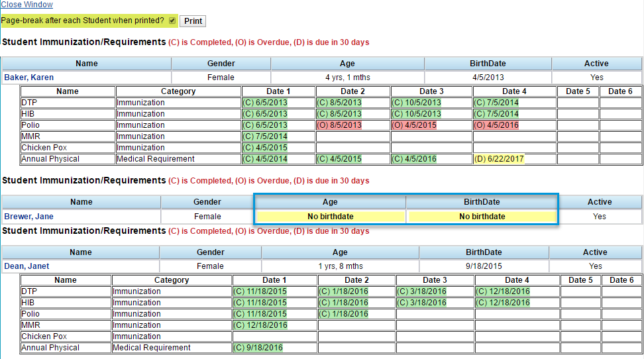The width and height of the screenshot is (644, 359).
Task: Select Janet's MMR date (C) 12/18/2016
Action: tap(260, 325)
